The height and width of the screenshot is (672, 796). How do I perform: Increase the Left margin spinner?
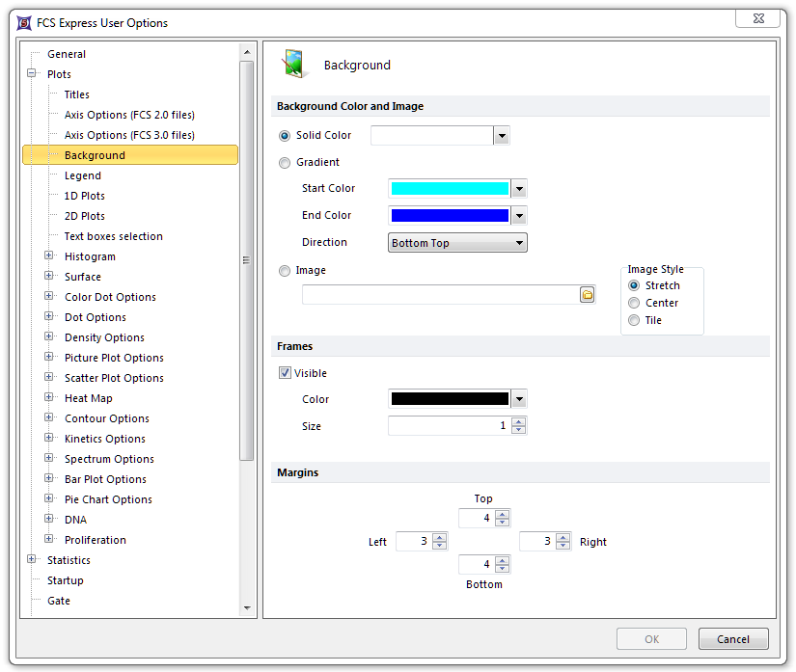click(439, 538)
